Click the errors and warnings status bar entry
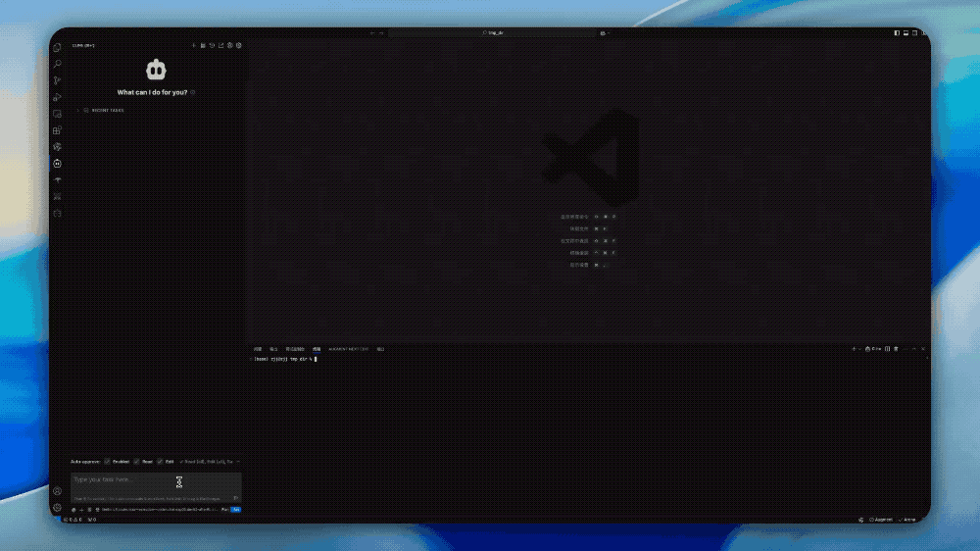This screenshot has width=980, height=551. click(73, 520)
